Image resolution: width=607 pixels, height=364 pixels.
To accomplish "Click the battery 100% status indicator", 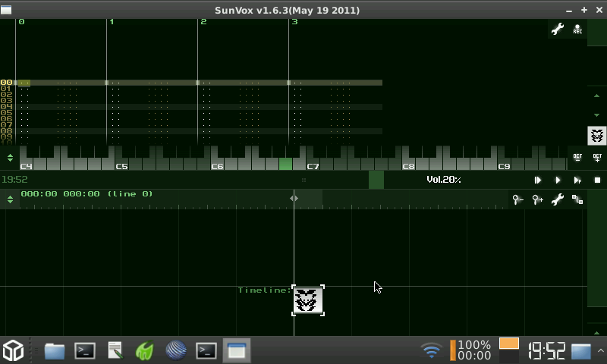I will [x=470, y=350].
